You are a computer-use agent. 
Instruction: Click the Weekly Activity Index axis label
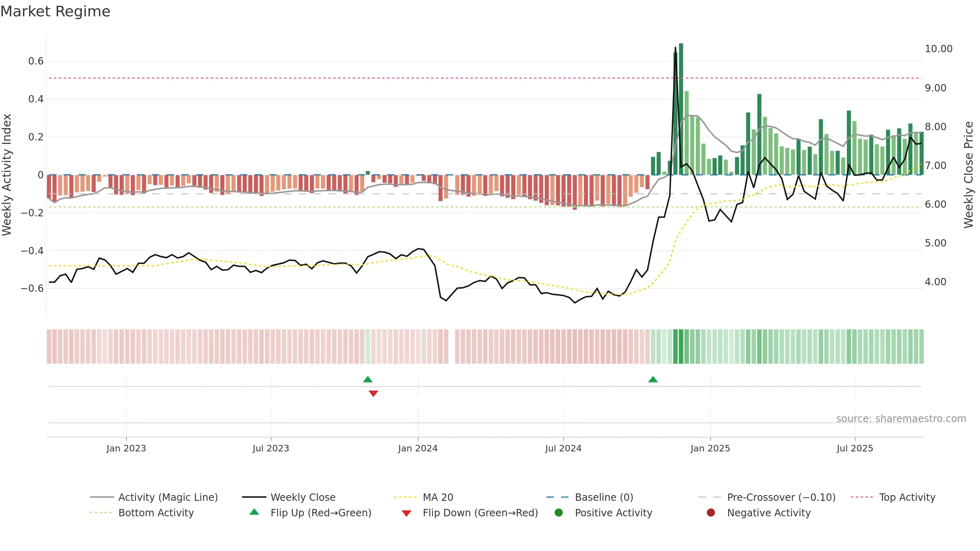7,175
